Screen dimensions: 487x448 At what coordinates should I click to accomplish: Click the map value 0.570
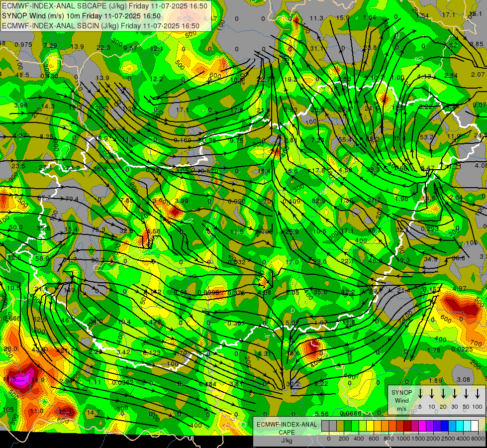209,171
